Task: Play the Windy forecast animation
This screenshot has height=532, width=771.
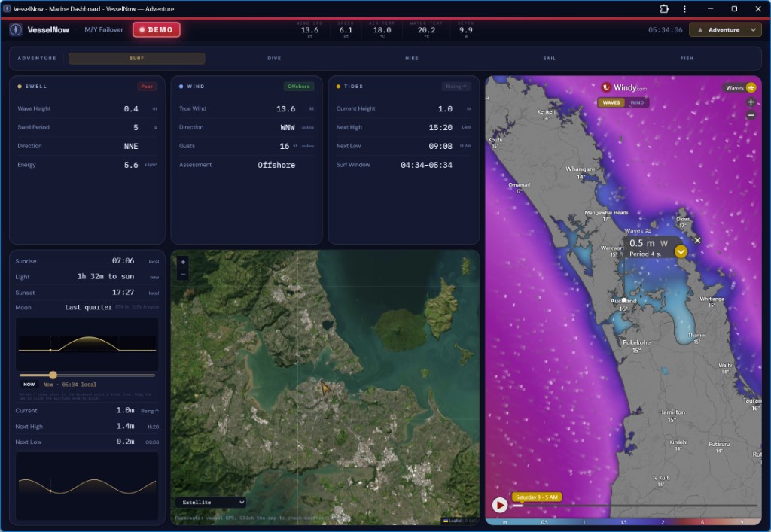Action: pyautogui.click(x=500, y=504)
